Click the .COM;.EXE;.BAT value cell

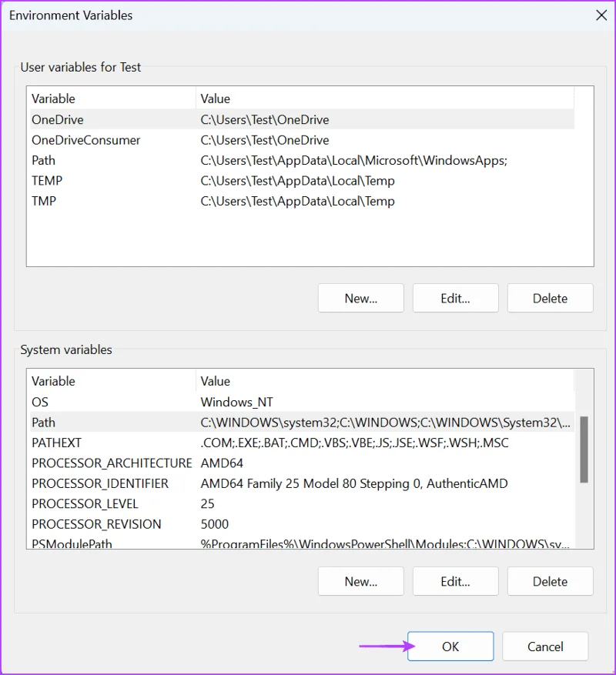tap(354, 443)
